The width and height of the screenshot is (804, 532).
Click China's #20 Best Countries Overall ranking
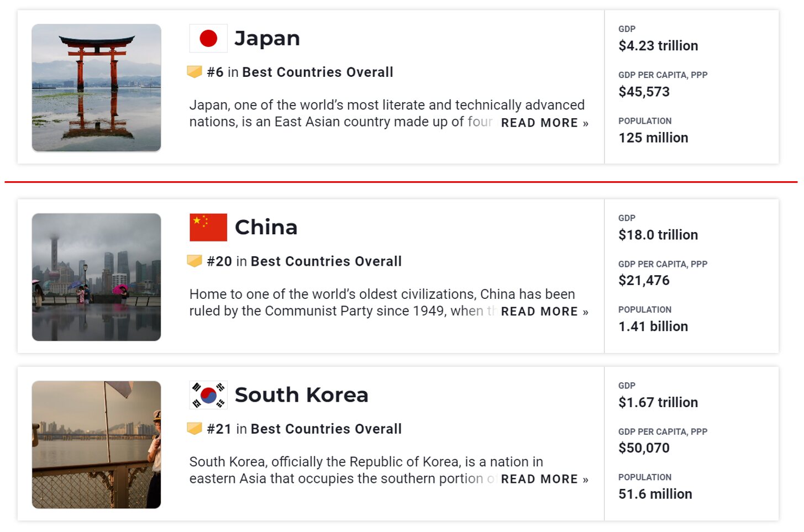click(304, 261)
